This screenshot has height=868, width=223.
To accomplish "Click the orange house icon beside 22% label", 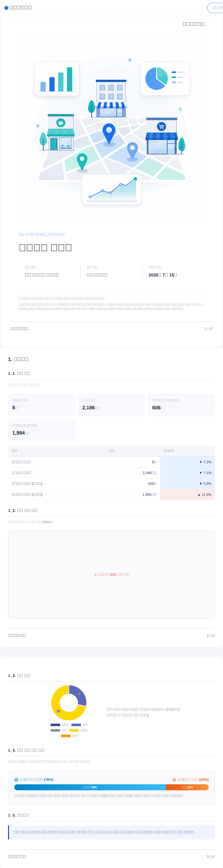I will (x=174, y=779).
